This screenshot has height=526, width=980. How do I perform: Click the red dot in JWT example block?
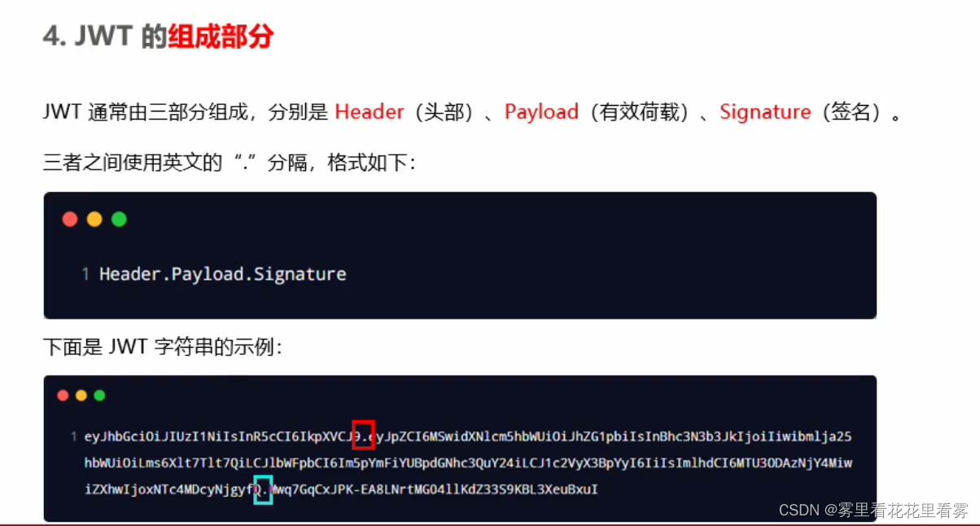pyautogui.click(x=63, y=396)
